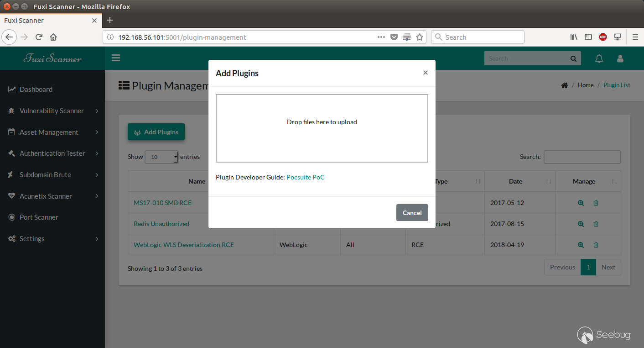The width and height of the screenshot is (644, 348).
Task: Open the user profile icon
Action: [620, 58]
